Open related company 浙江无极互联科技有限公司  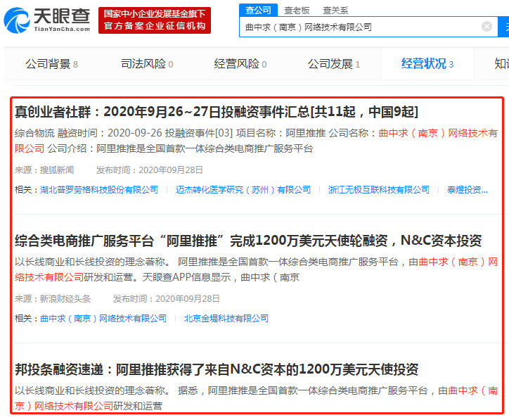[378, 190]
